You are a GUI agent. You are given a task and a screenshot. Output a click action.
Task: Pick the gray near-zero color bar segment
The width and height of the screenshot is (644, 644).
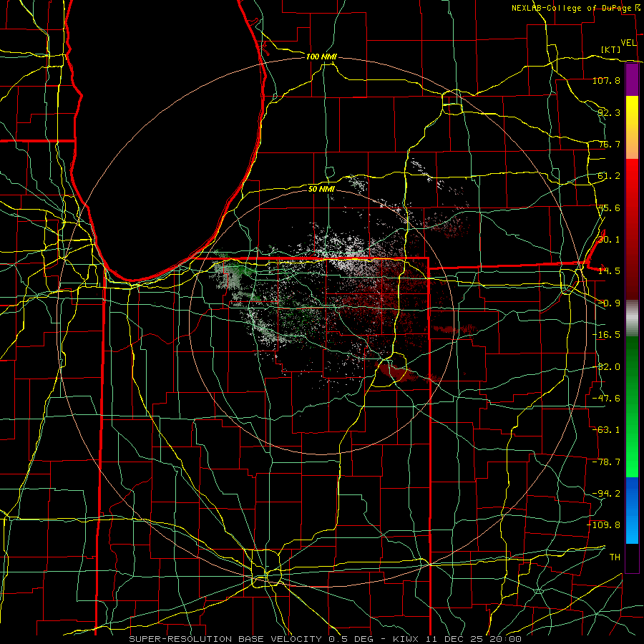632,318
